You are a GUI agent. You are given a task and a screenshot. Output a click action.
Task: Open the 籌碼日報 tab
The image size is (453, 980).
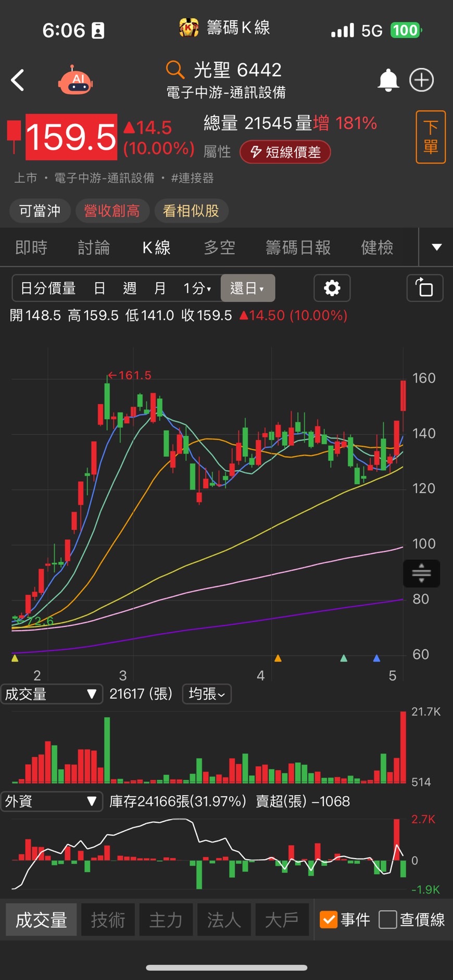(x=298, y=247)
